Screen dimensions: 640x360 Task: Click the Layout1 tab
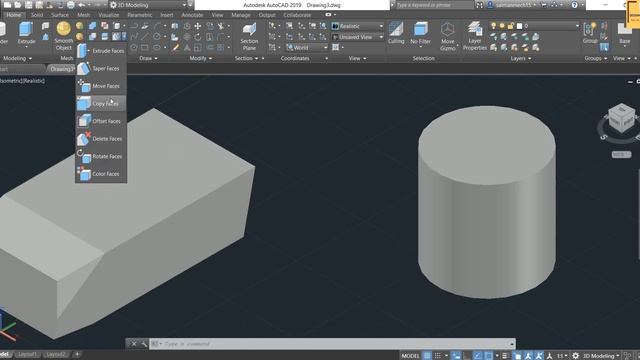pos(27,354)
